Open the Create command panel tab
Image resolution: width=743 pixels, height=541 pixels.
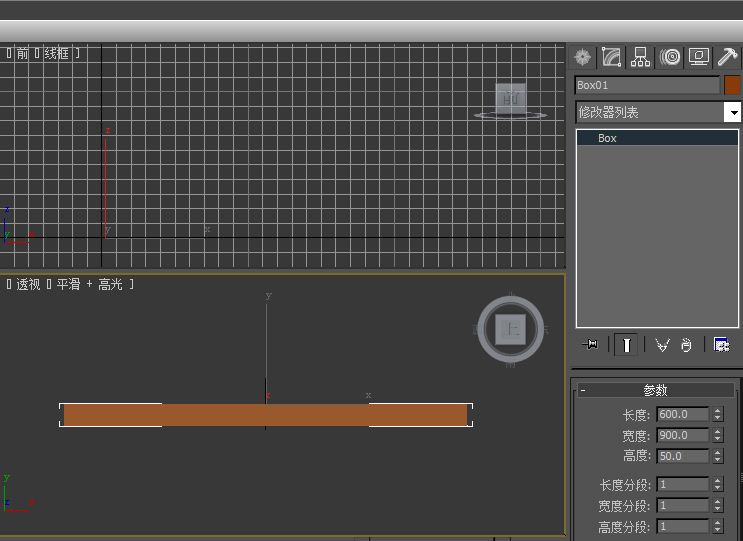pyautogui.click(x=582, y=57)
